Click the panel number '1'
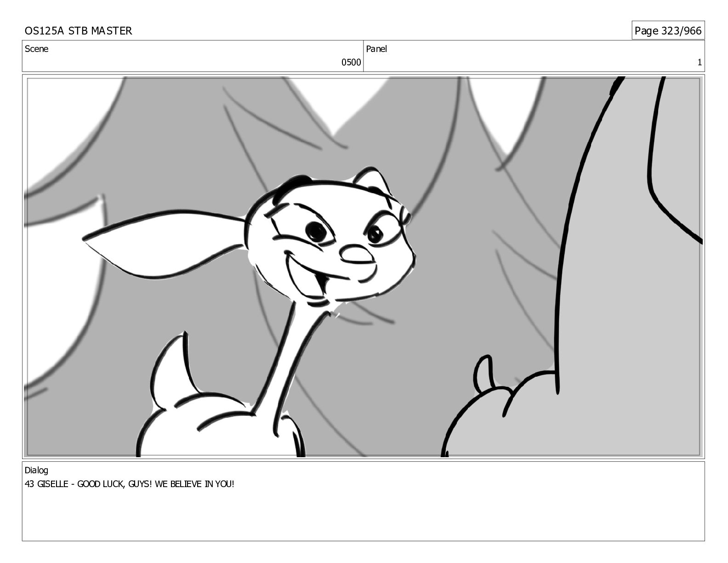Image resolution: width=728 pixels, height=563 pixels. 700,63
